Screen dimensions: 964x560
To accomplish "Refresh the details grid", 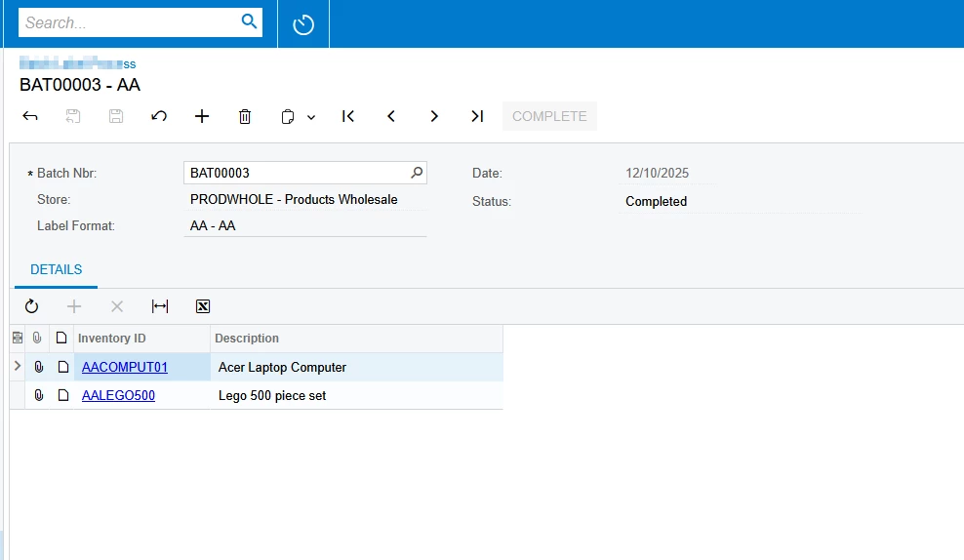I will [31, 306].
